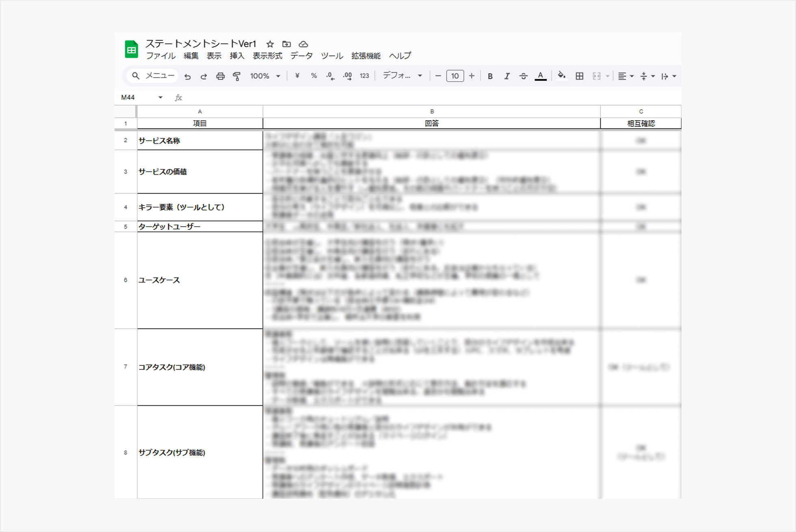Increase font size with plus button
The height and width of the screenshot is (532, 796).
pyautogui.click(x=472, y=76)
